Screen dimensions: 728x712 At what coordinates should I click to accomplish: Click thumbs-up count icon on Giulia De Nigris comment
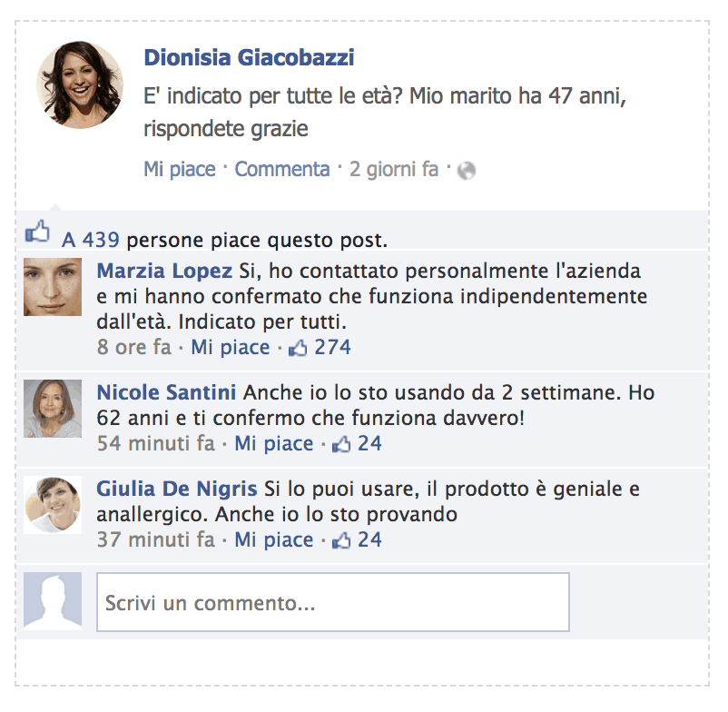click(x=341, y=540)
